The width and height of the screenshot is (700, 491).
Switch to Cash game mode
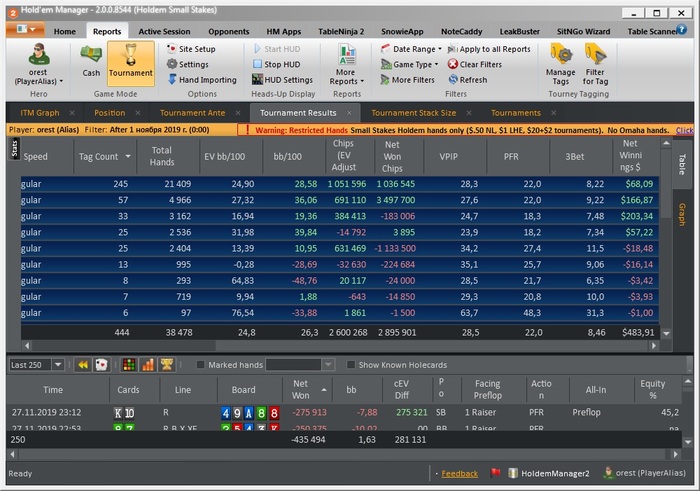coord(91,61)
